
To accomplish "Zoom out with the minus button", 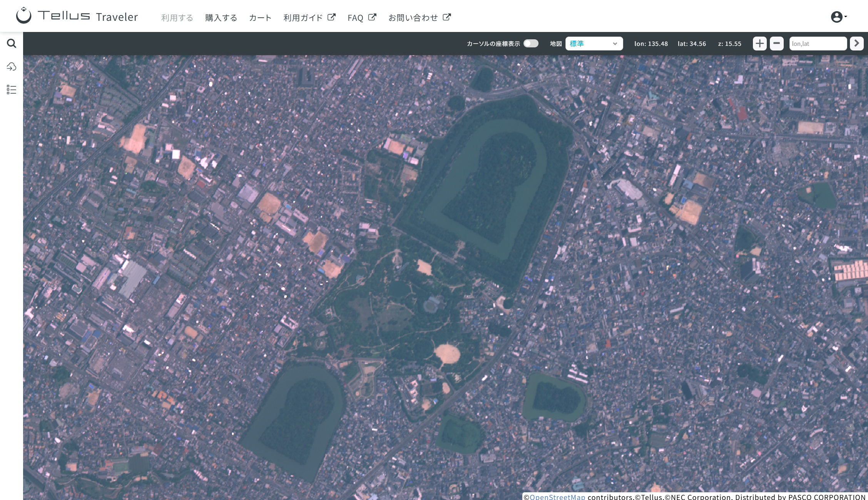I will pyautogui.click(x=776, y=44).
